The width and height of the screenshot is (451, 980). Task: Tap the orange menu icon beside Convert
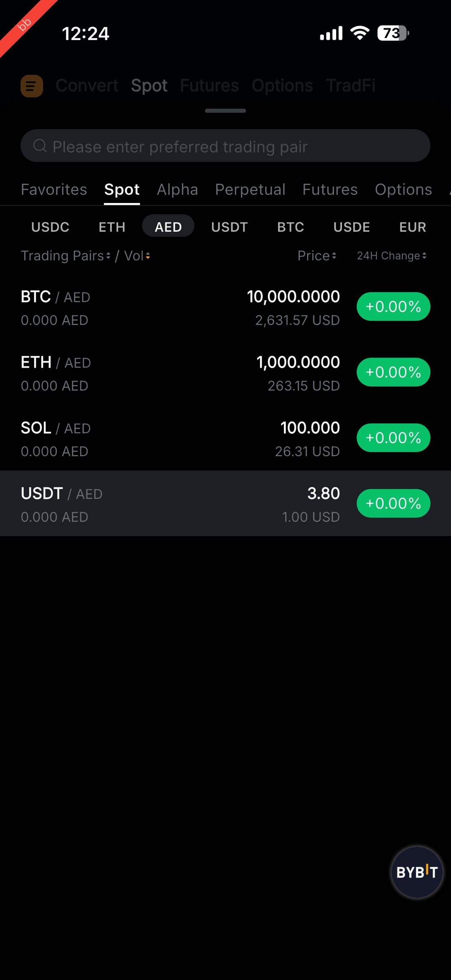click(32, 86)
